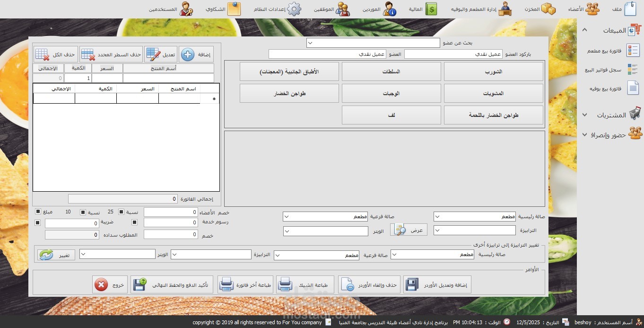Click the المستخدمين user icon
This screenshot has width=644, height=328.
[x=186, y=9]
